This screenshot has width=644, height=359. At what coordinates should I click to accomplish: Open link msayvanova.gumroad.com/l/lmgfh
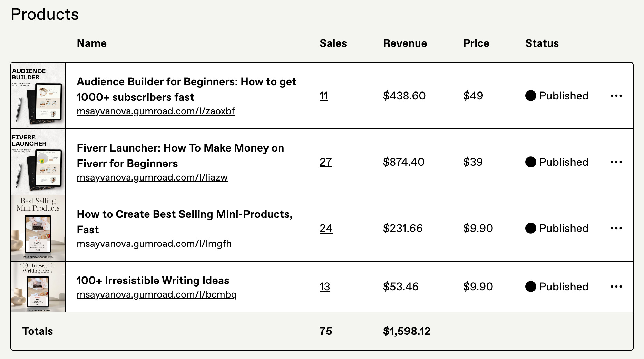tap(154, 244)
